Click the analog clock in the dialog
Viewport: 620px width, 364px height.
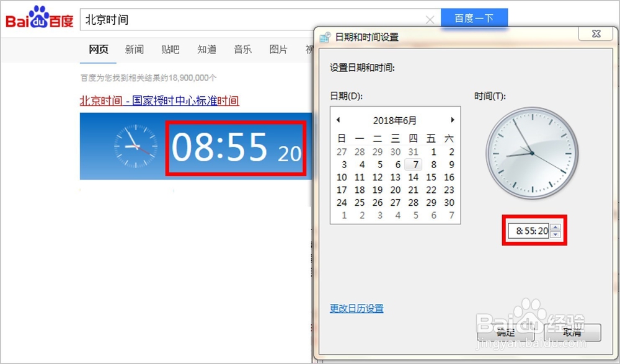tap(532, 153)
